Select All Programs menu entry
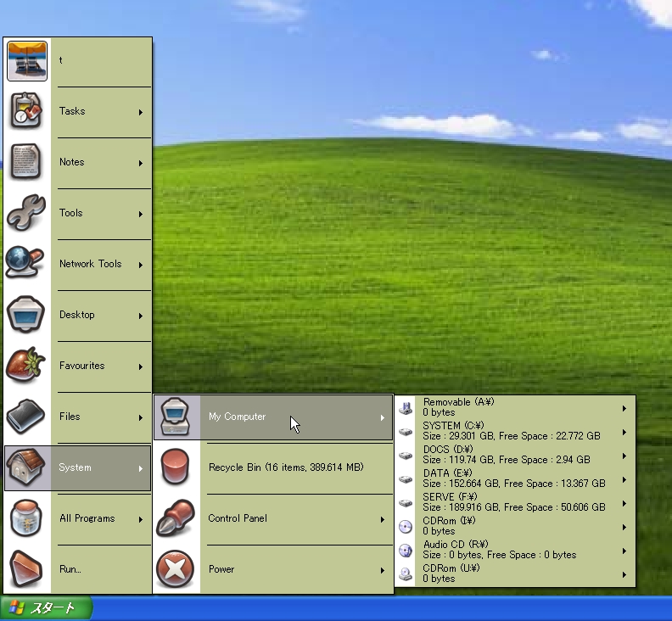 pyautogui.click(x=77, y=518)
